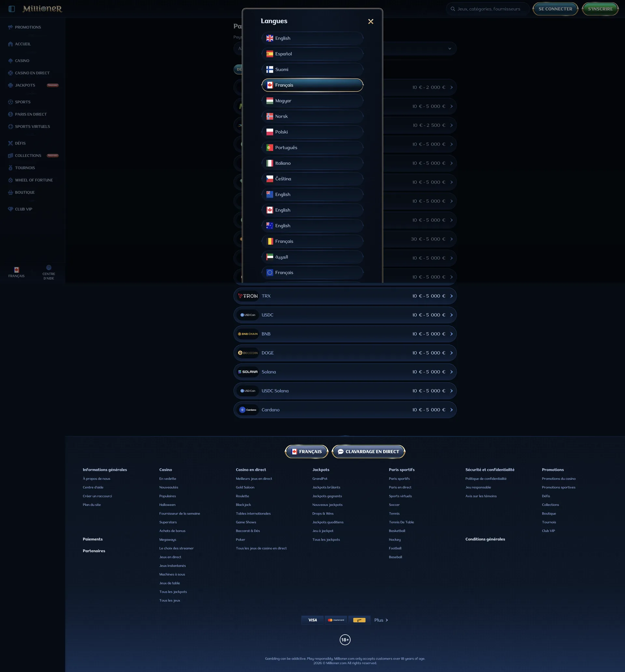Screen dimensions: 625x672
Task: Select Norsk language option
Action: click(312, 116)
